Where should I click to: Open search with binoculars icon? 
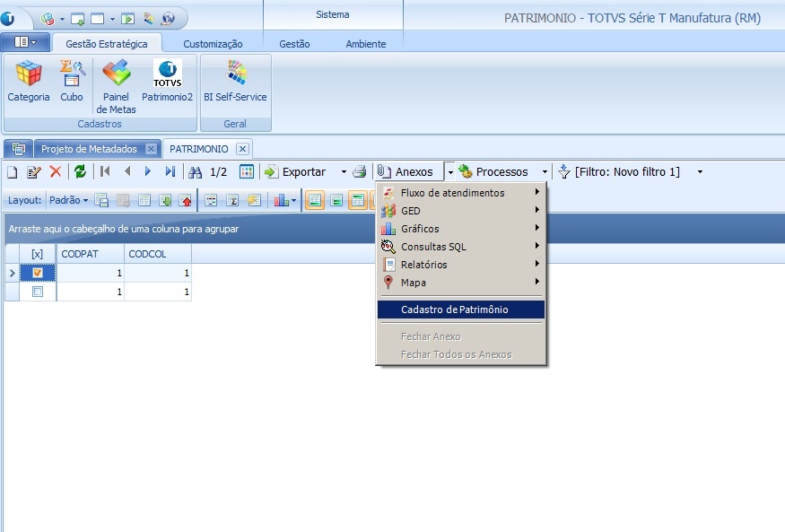196,172
